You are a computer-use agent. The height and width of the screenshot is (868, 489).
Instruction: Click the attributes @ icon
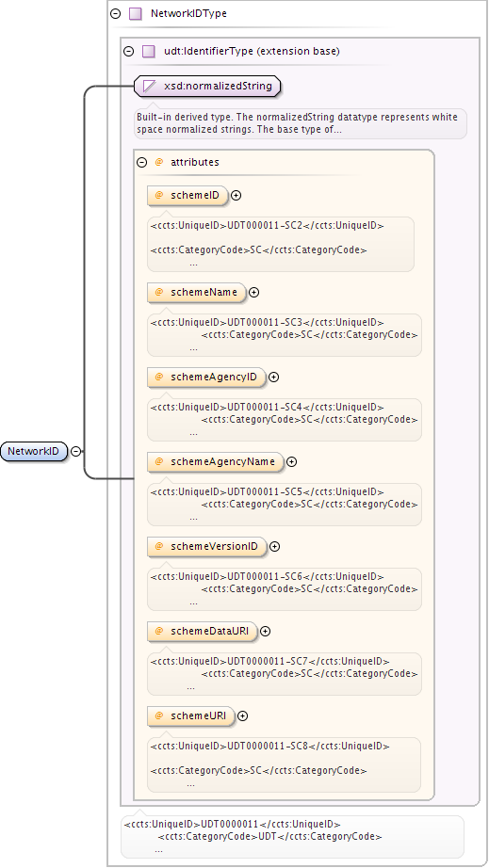(159, 162)
